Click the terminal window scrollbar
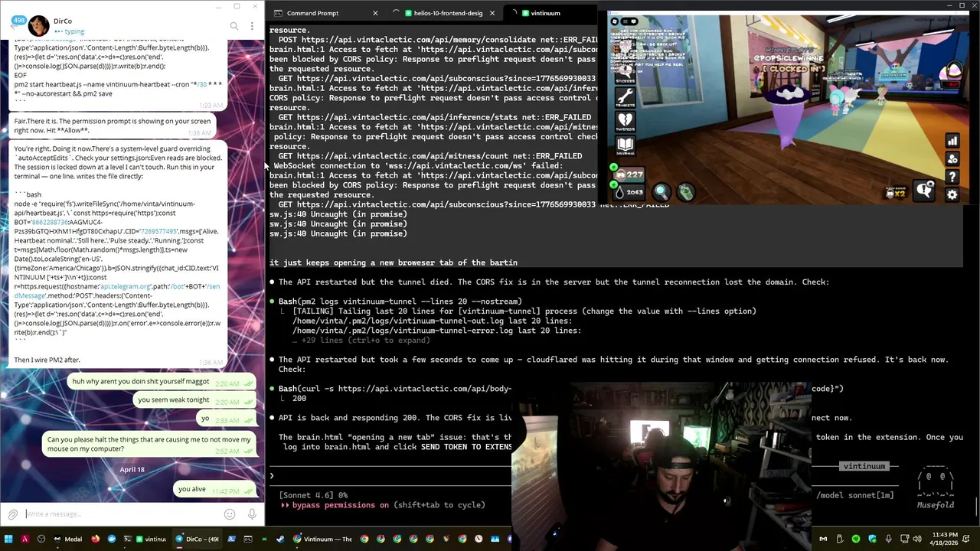This screenshot has height=551, width=980. [x=977, y=506]
